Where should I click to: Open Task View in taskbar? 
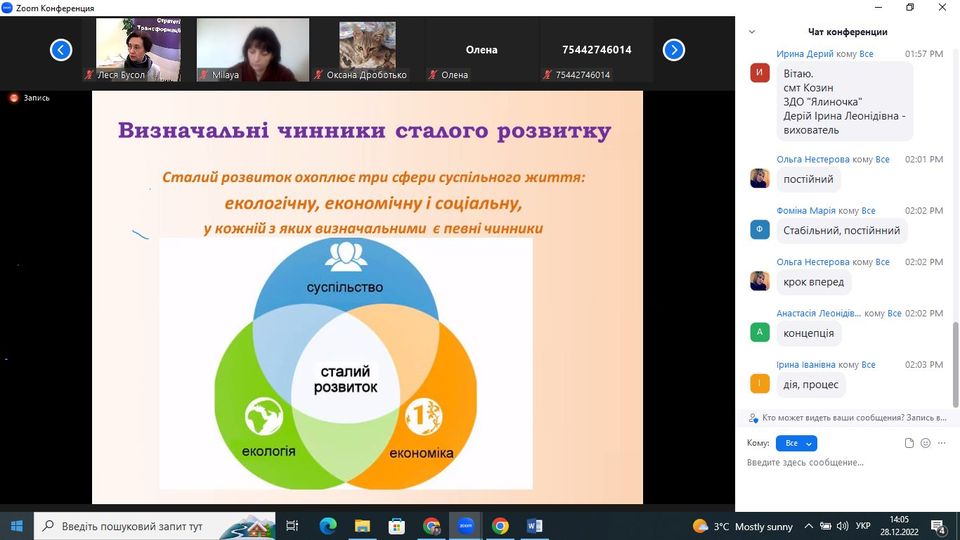pyautogui.click(x=292, y=526)
